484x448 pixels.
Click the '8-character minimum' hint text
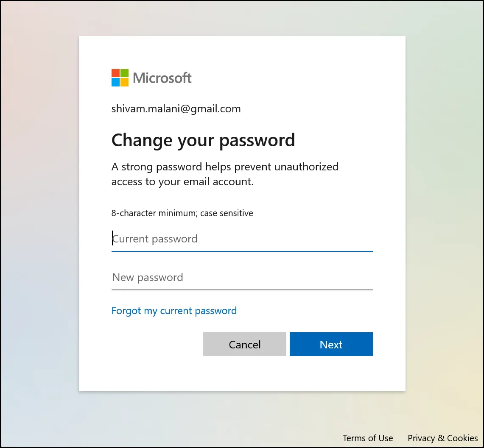coord(154,213)
